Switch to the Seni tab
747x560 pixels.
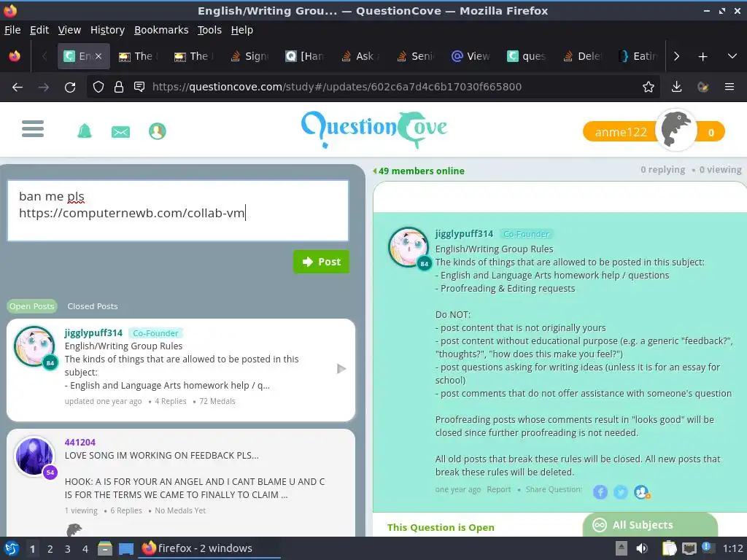coord(417,56)
